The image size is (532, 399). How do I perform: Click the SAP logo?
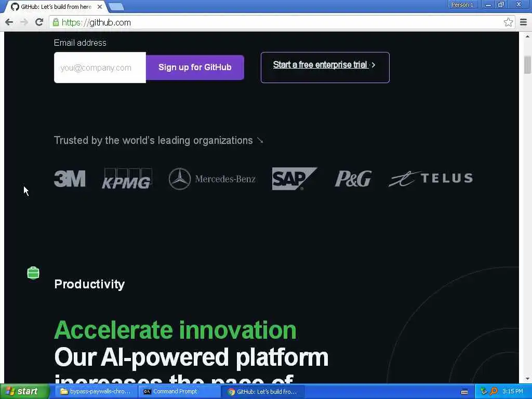[294, 179]
